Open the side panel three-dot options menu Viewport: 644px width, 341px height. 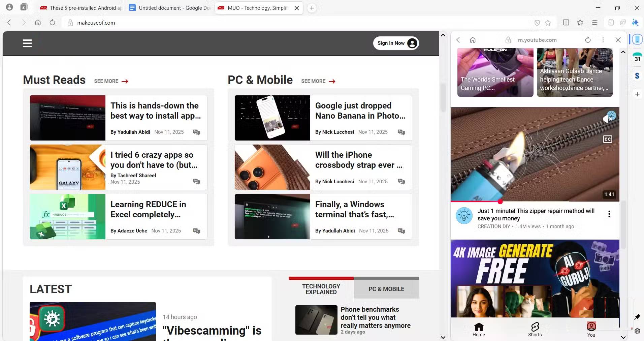coord(603,40)
